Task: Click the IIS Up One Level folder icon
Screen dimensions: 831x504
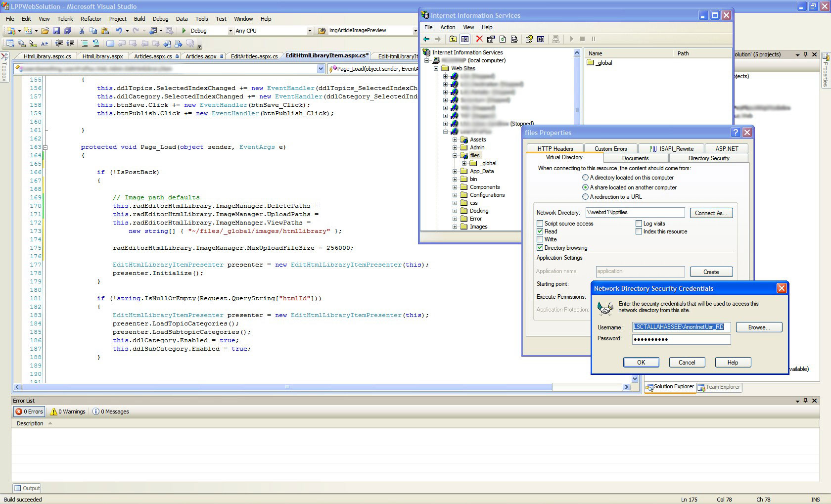Action: pyautogui.click(x=453, y=39)
